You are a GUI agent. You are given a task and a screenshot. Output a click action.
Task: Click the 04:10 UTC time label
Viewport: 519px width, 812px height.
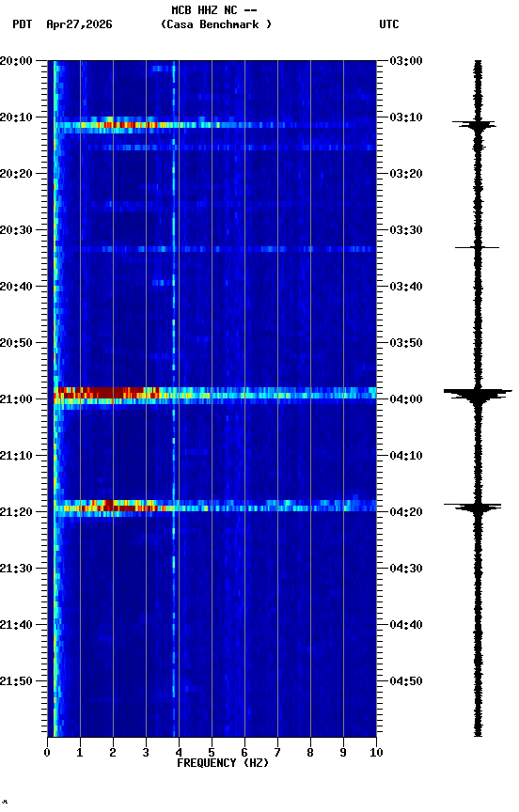pos(406,456)
